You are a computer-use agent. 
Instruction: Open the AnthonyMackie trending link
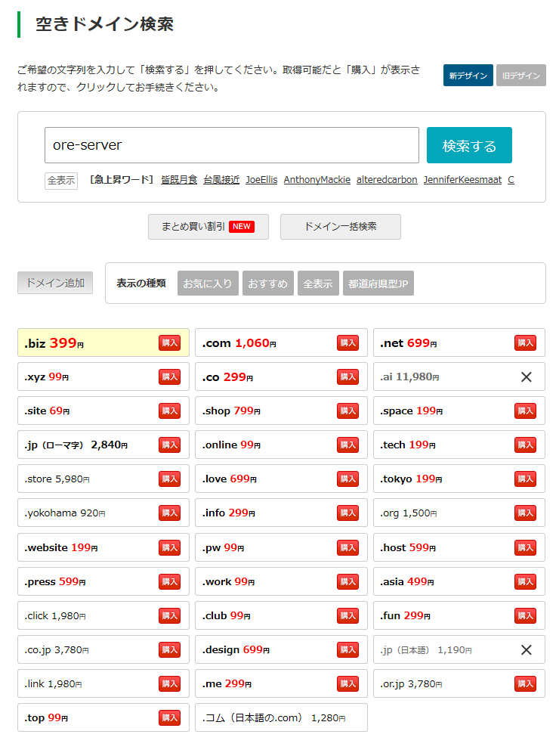317,180
